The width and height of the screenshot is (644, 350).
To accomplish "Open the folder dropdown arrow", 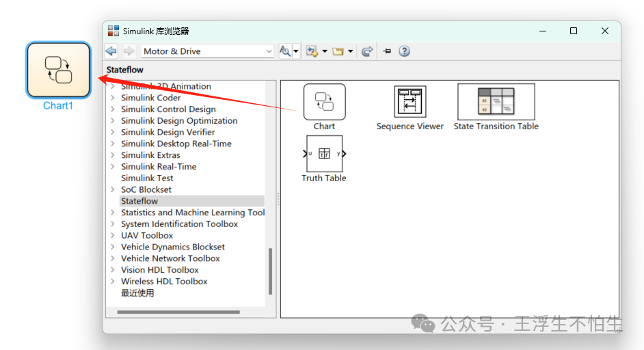I will tap(350, 51).
